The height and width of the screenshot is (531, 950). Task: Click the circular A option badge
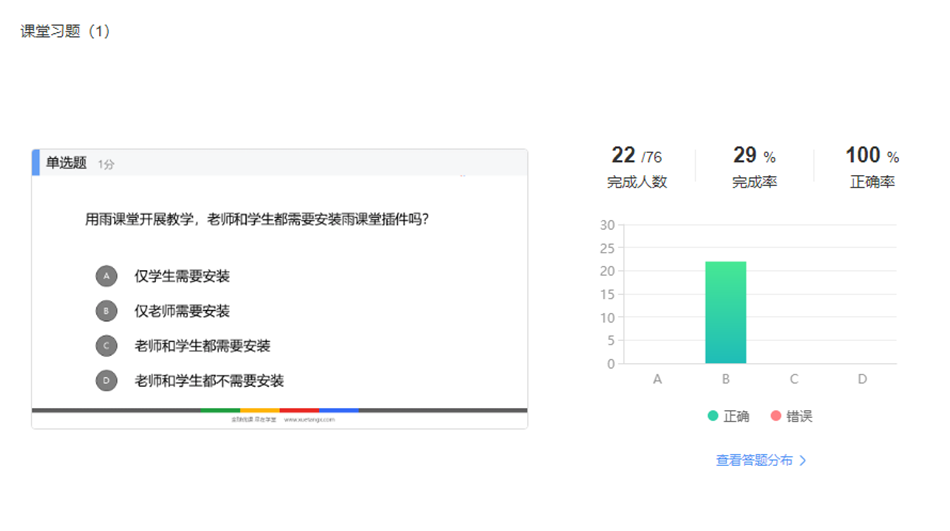click(106, 276)
